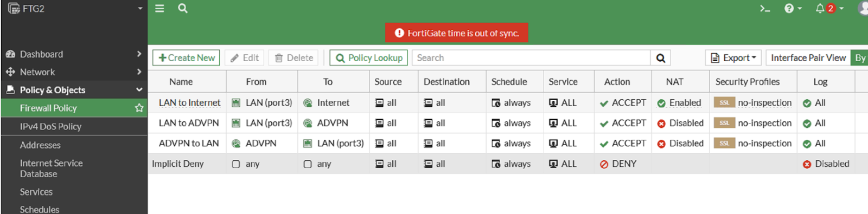Click the magnifier icon in top bar
Viewport: 868px width, 214px height.
point(183,9)
